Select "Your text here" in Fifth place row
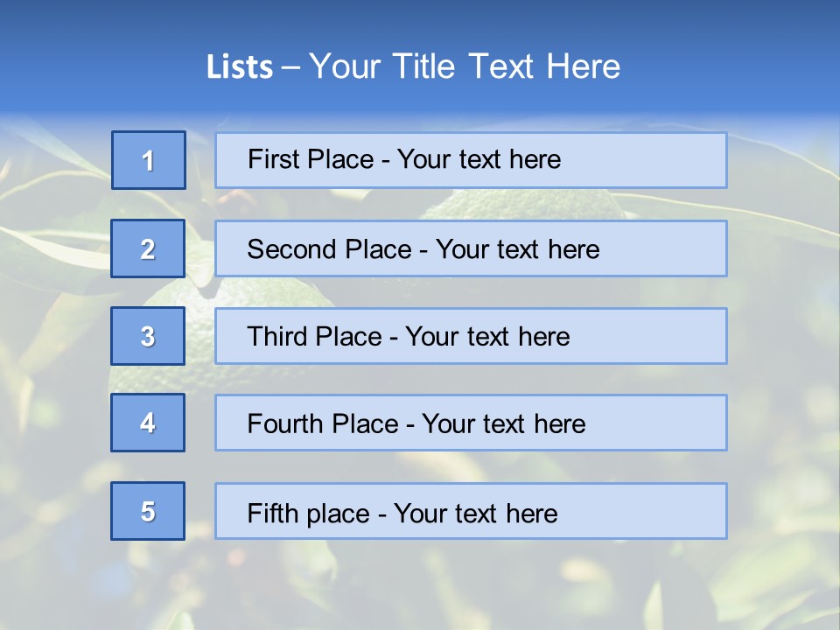The image size is (840, 630). (475, 513)
